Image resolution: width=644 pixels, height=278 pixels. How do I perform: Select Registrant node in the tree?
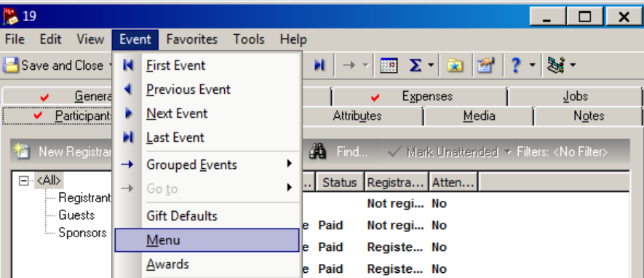pyautogui.click(x=84, y=197)
